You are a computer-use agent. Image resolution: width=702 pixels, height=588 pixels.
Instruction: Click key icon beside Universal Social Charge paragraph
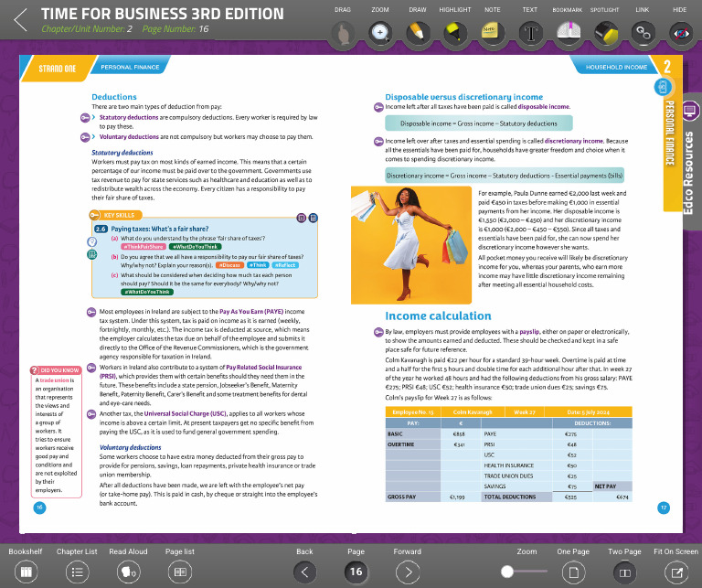(x=91, y=414)
